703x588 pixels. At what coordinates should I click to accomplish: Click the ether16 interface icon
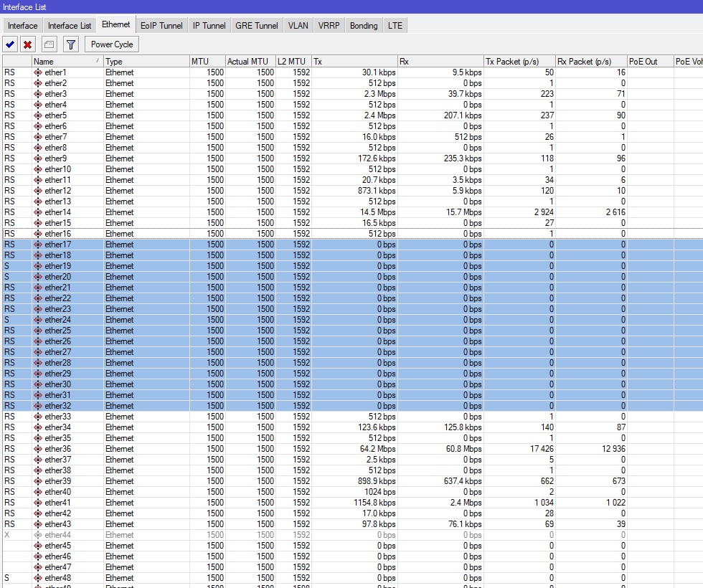point(38,234)
